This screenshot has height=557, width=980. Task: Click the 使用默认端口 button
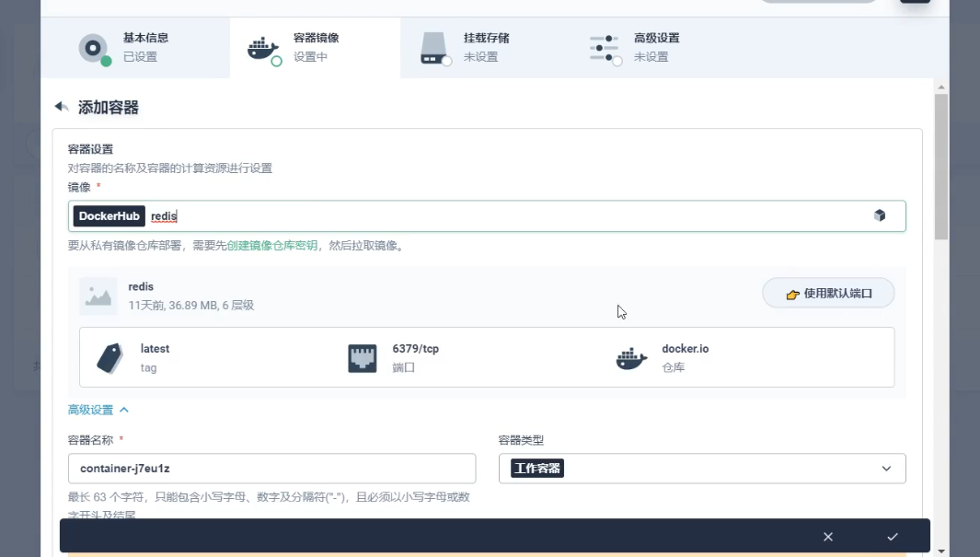pyautogui.click(x=828, y=293)
